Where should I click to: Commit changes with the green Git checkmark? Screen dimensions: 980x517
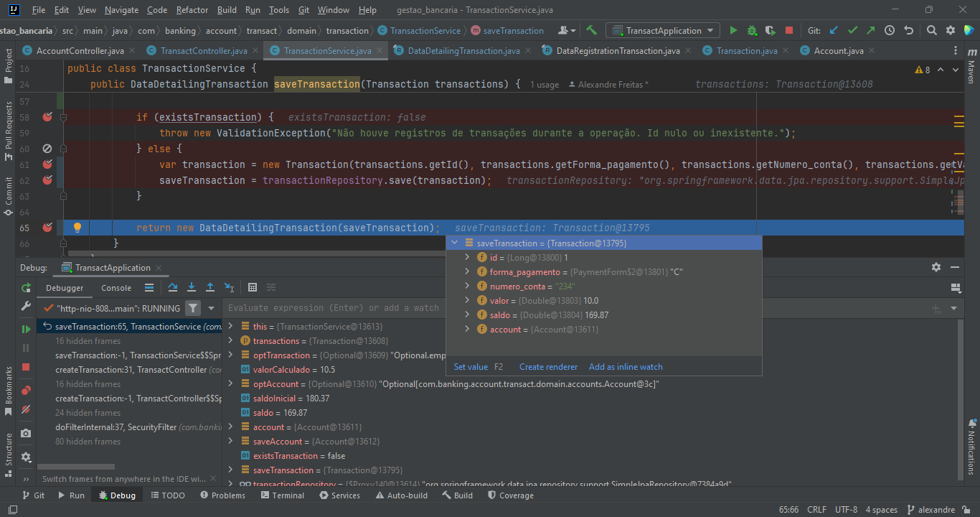click(x=852, y=30)
